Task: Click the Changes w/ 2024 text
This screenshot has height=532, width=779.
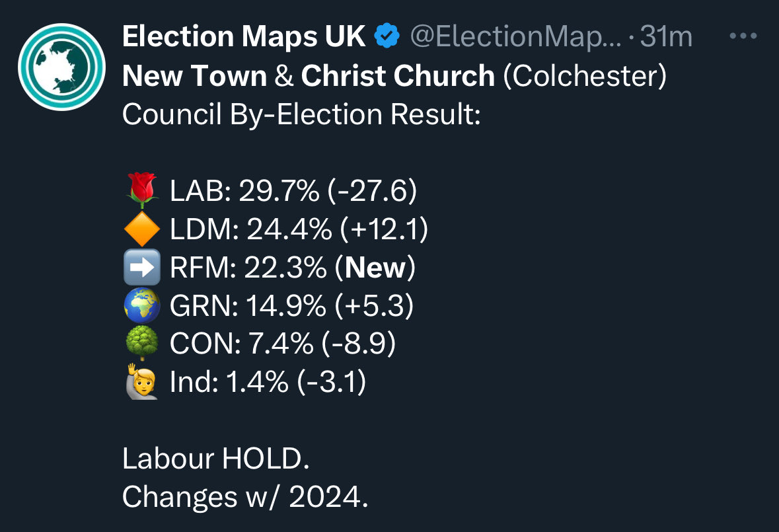Action: (x=245, y=496)
